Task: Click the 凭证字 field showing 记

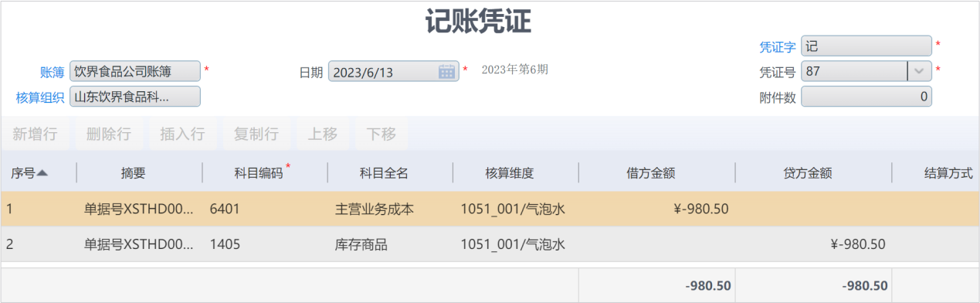Action: click(866, 46)
